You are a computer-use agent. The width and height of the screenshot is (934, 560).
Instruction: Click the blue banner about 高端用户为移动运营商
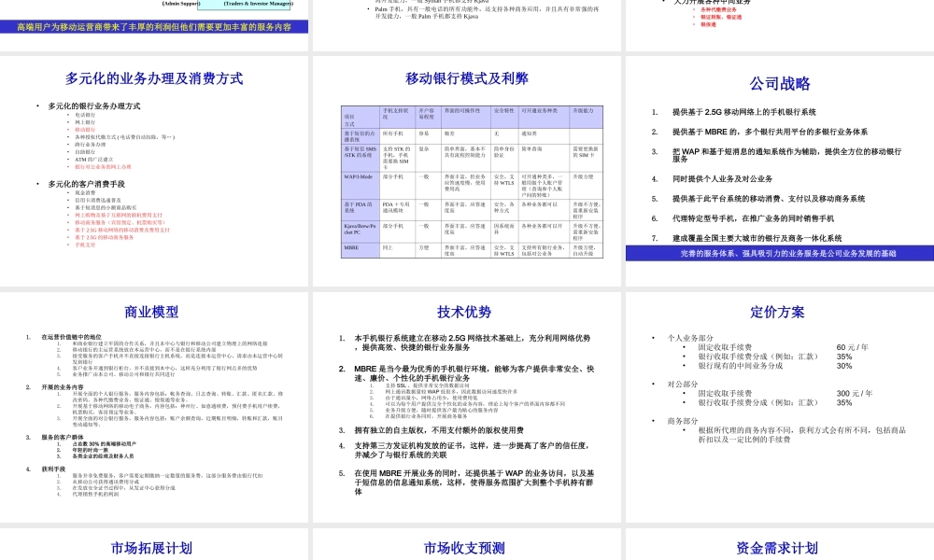point(154,27)
